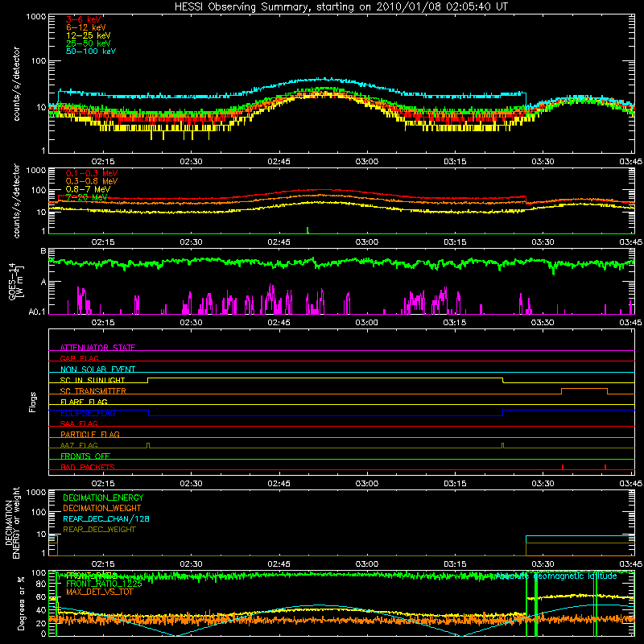Screen dimensions: 644x644
Task: Select the BAD_PACKETS flag label
Action: tap(88, 467)
